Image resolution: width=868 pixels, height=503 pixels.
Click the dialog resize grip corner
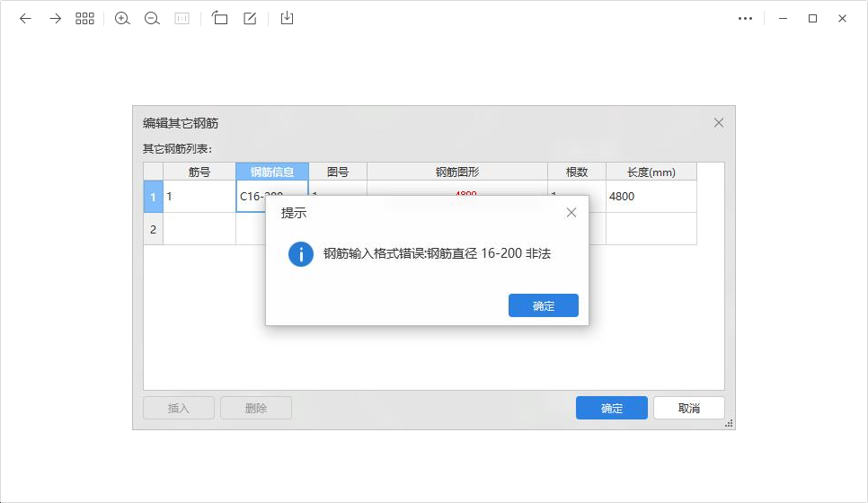pos(729,423)
